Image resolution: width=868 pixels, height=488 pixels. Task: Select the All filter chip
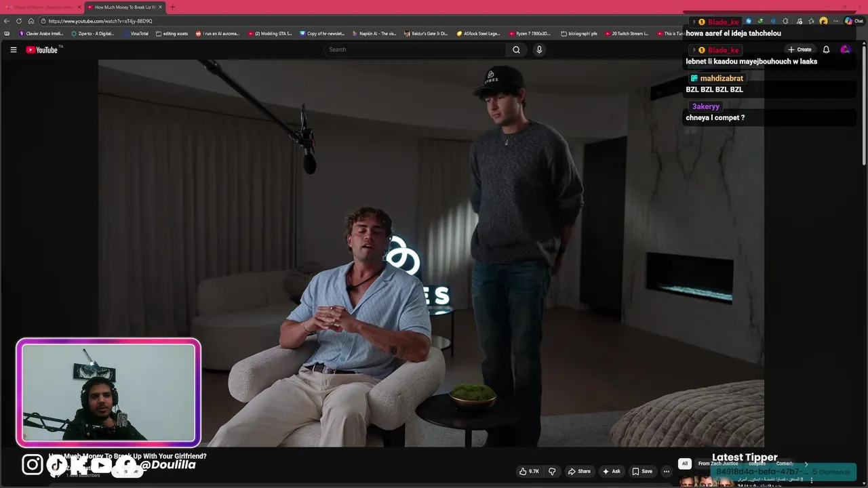(685, 464)
